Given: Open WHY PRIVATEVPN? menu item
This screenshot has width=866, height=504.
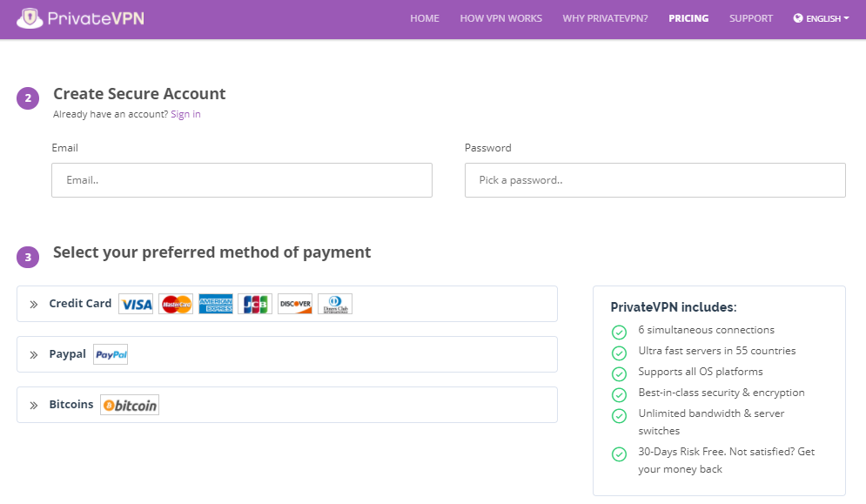Looking at the screenshot, I should [x=605, y=18].
